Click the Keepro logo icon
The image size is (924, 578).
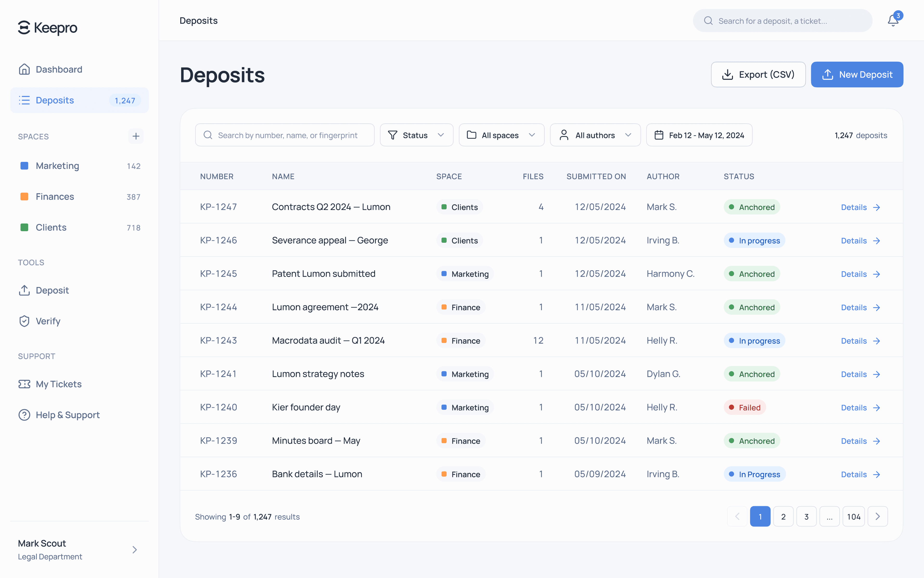tap(24, 27)
